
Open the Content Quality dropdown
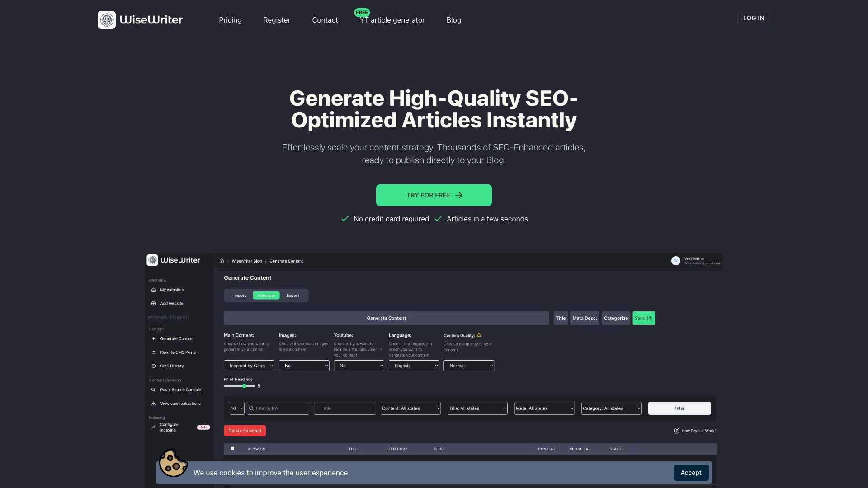click(468, 365)
